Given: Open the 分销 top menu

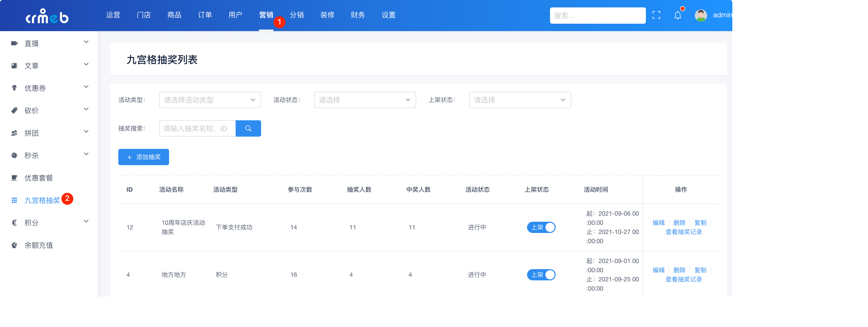Looking at the screenshot, I should pyautogui.click(x=297, y=15).
